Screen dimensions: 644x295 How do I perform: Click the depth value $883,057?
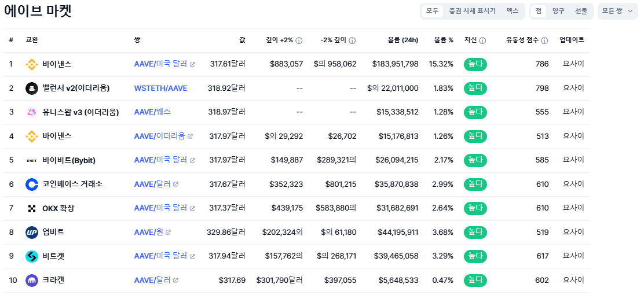point(286,64)
